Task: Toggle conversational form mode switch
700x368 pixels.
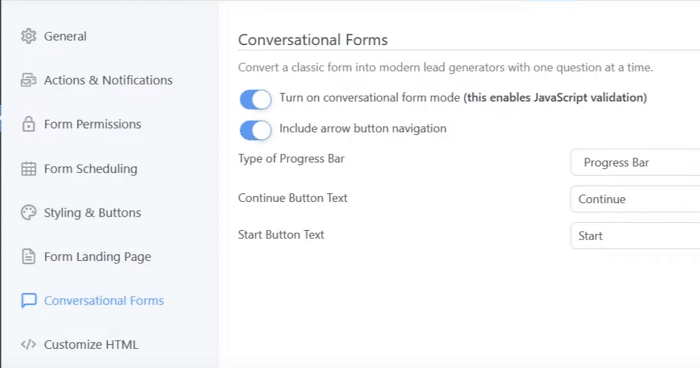Action: click(x=255, y=99)
